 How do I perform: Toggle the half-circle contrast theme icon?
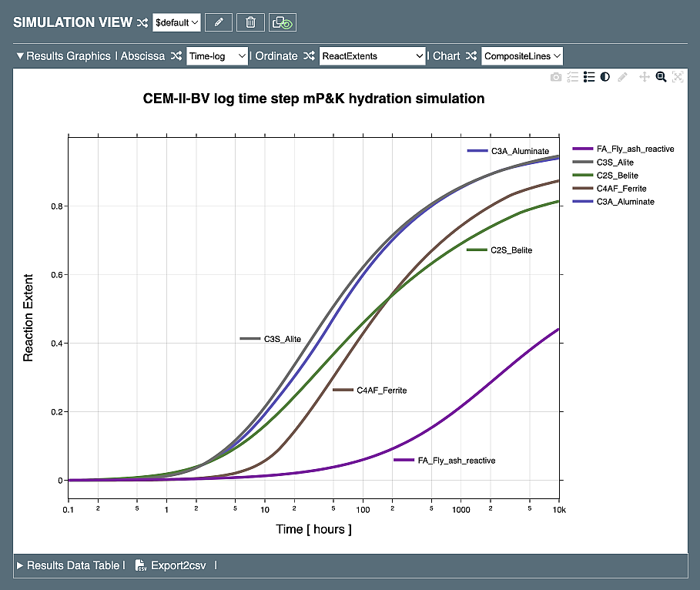pos(605,77)
